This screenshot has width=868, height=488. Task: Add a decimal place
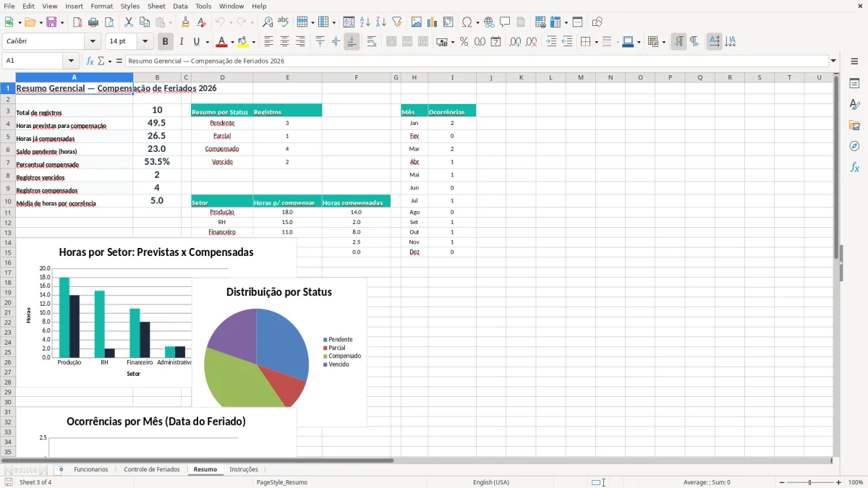pos(516,42)
